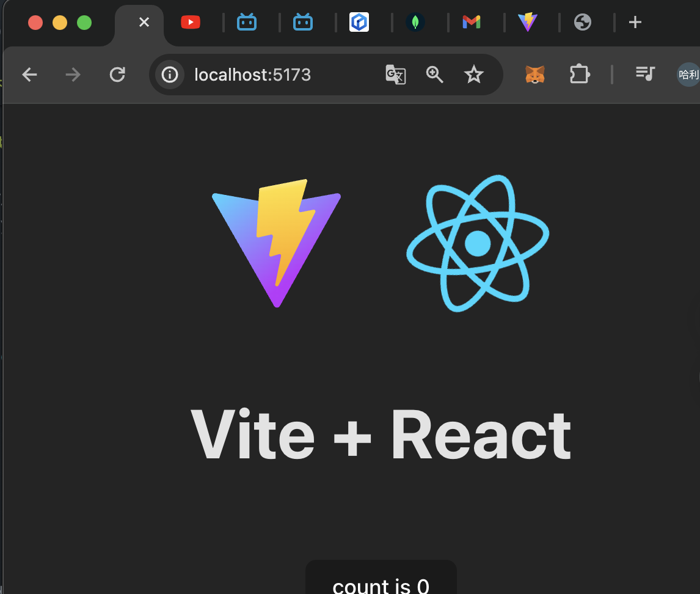
Task: Switch to the second Bilibili tab
Action: coord(303,23)
